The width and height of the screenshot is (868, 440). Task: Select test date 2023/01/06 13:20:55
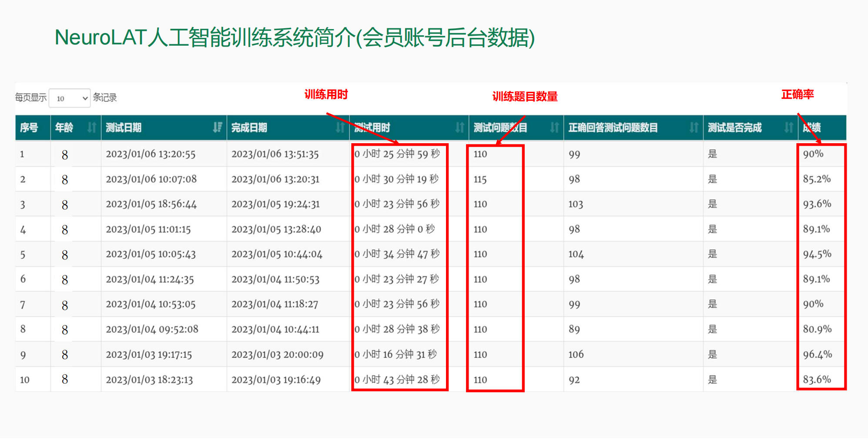151,154
